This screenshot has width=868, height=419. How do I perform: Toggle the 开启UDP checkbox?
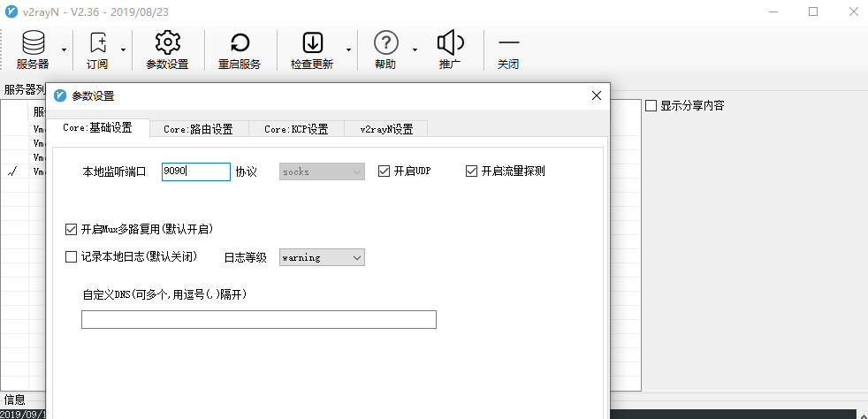tap(384, 171)
